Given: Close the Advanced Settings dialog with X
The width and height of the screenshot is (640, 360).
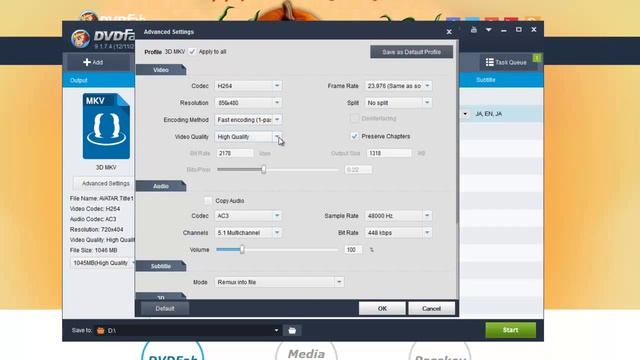Looking at the screenshot, I should [449, 32].
